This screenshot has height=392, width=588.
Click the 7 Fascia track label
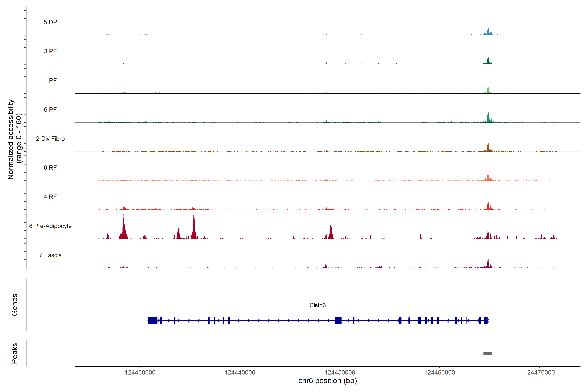(50, 255)
